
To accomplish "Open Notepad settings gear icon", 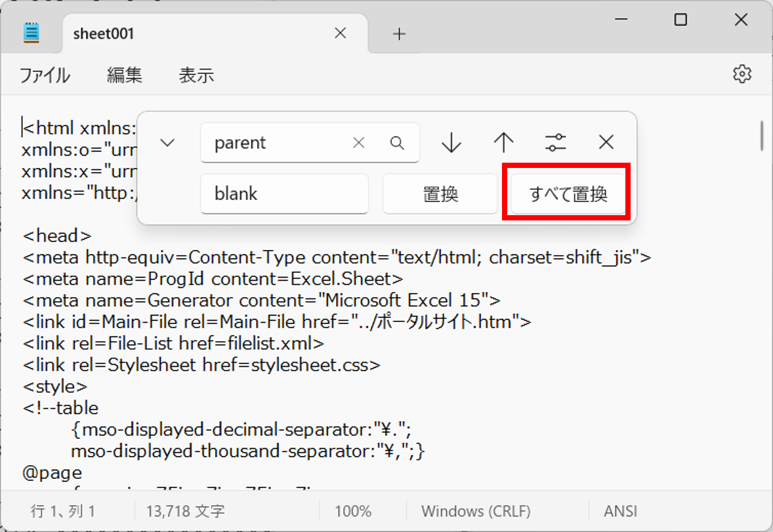I will pyautogui.click(x=742, y=74).
